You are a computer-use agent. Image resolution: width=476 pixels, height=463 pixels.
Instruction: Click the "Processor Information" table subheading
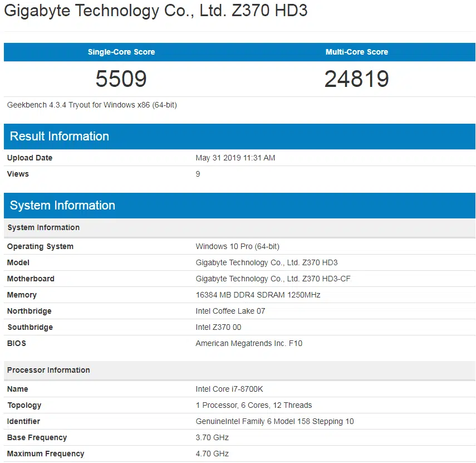pos(239,371)
